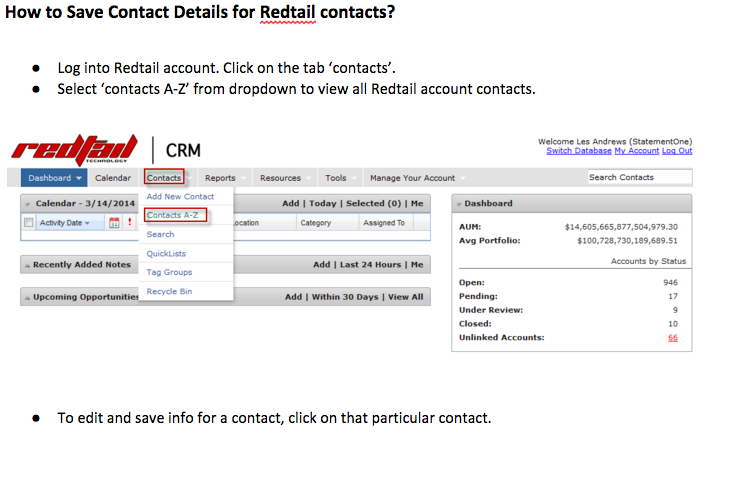Screen dimensions: 741x498
Task: Choose Add New Contact menu entry
Action: (180, 196)
